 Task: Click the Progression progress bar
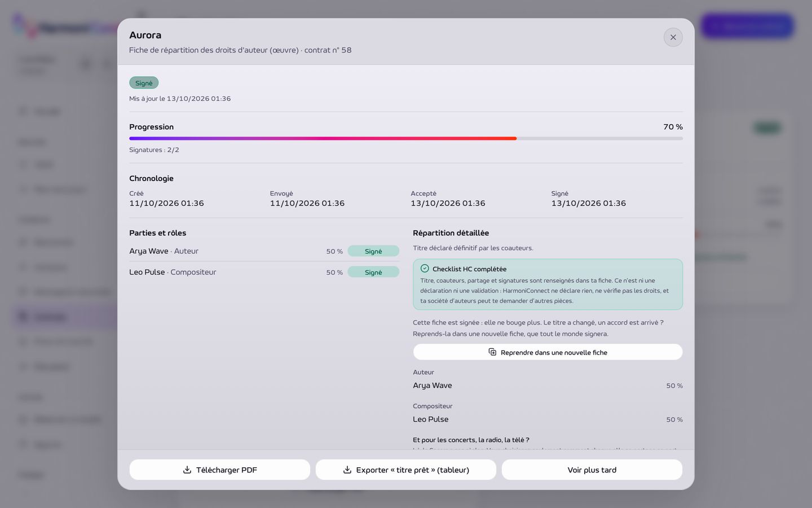[x=406, y=138]
